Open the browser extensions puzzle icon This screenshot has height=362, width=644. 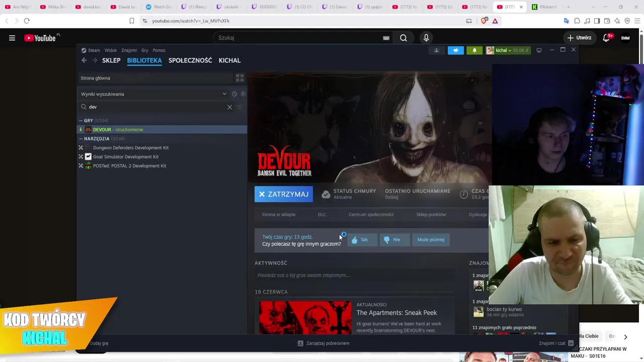pyautogui.click(x=577, y=21)
